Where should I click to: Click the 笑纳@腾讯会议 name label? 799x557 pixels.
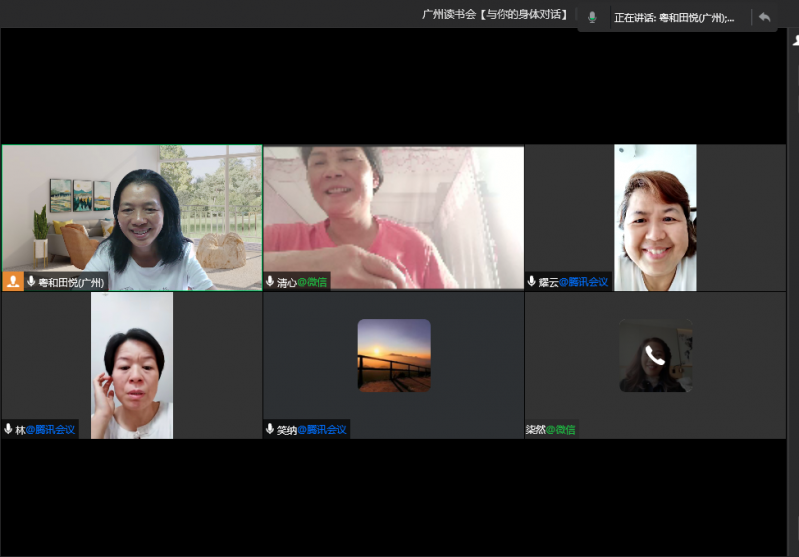[x=311, y=429]
